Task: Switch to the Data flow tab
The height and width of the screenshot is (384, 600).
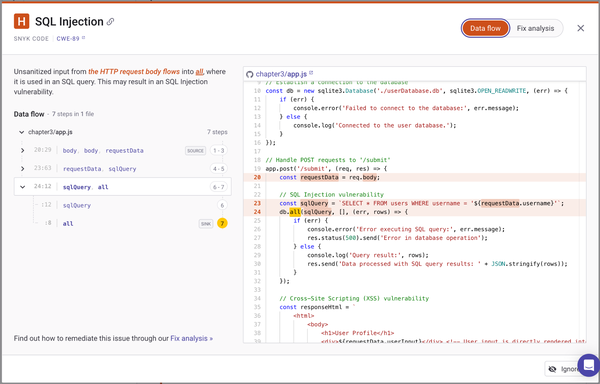Action: pos(485,28)
